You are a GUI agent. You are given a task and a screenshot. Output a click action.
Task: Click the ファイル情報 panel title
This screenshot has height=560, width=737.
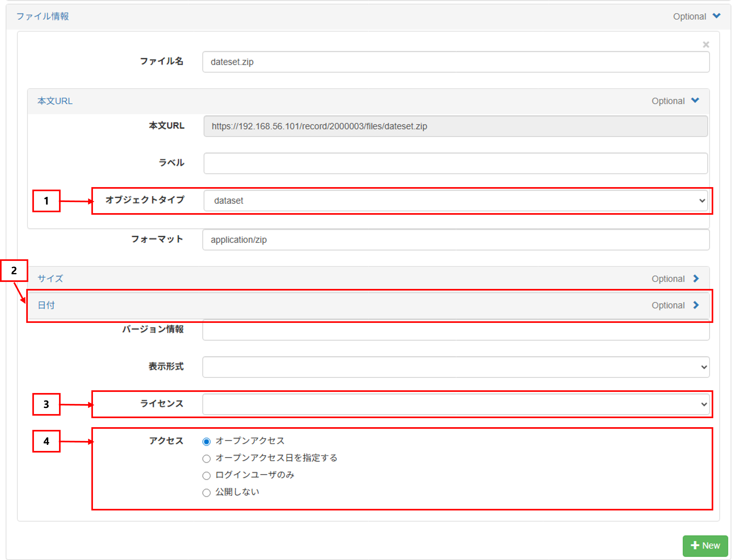(43, 16)
